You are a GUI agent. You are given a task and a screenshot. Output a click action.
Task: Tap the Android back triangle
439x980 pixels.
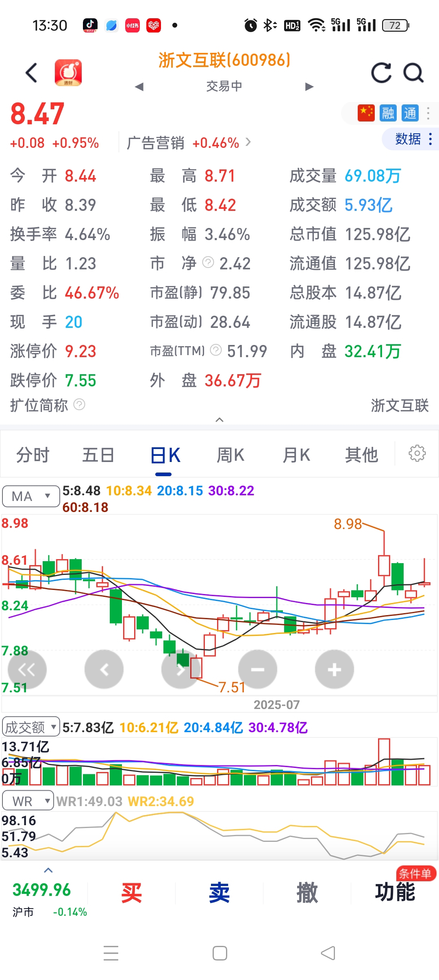(x=328, y=953)
